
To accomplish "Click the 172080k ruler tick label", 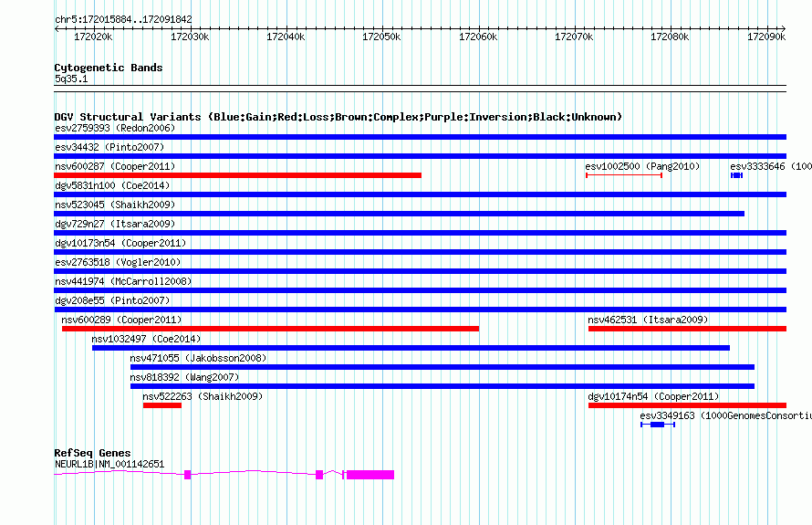I will [x=670, y=37].
